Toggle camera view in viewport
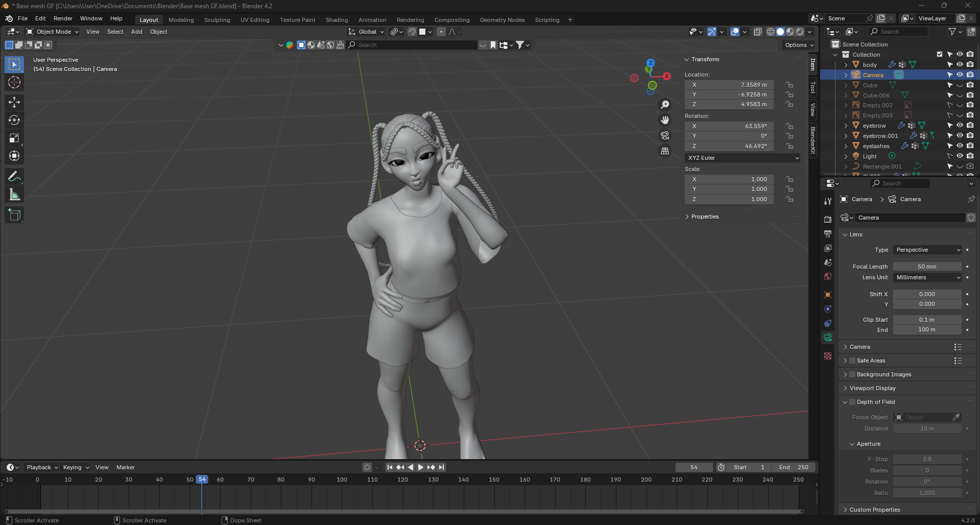 click(665, 135)
